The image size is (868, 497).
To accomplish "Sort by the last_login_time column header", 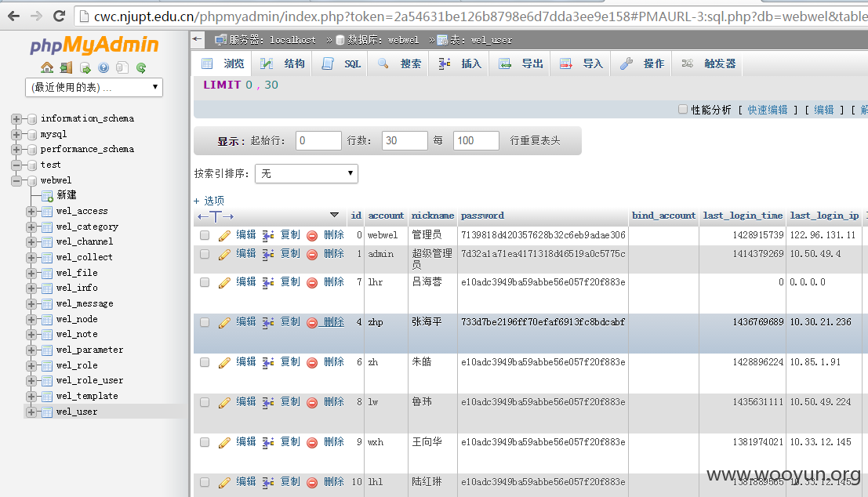I will click(x=743, y=216).
